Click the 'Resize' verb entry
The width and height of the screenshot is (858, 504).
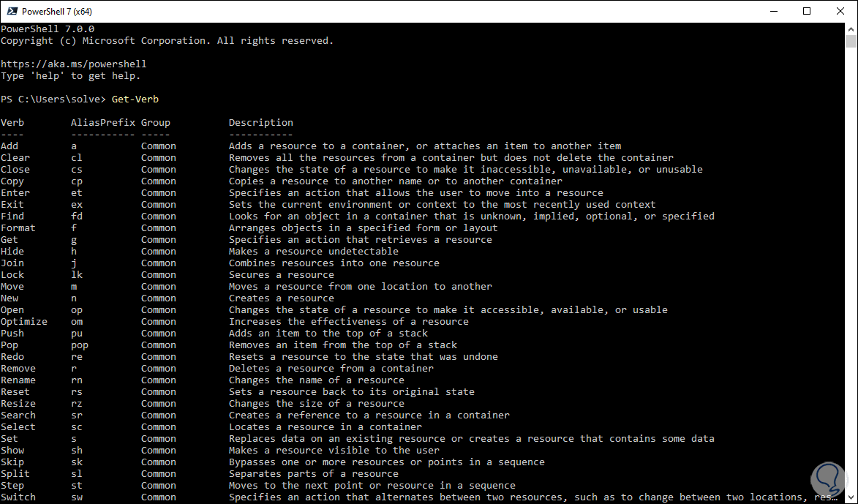tap(18, 404)
